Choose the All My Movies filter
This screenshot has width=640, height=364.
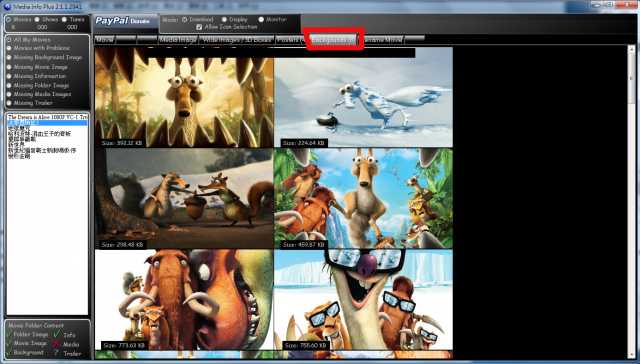point(9,40)
